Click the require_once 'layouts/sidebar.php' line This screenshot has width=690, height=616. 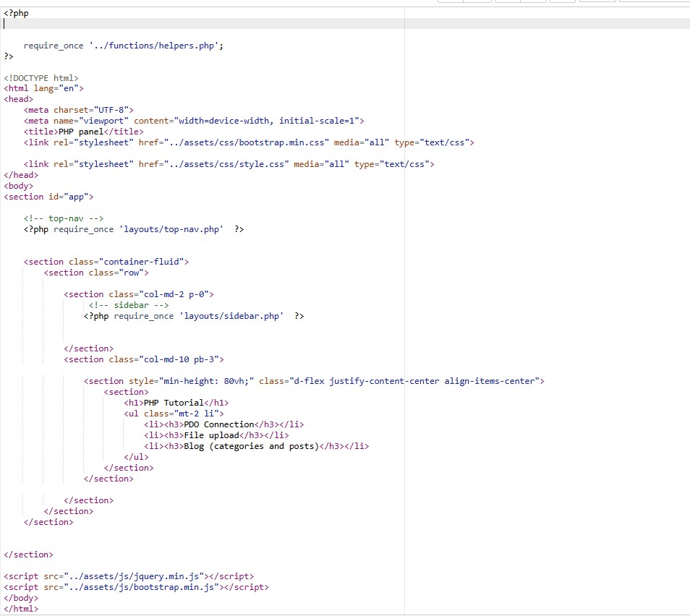tap(194, 316)
